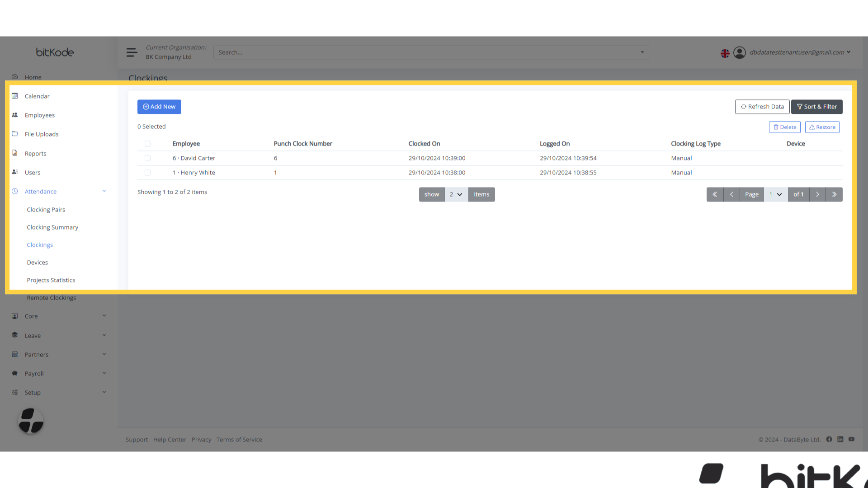Viewport: 868px width, 488px height.
Task: Tick the checkbox for Henry White's row
Action: coord(147,172)
